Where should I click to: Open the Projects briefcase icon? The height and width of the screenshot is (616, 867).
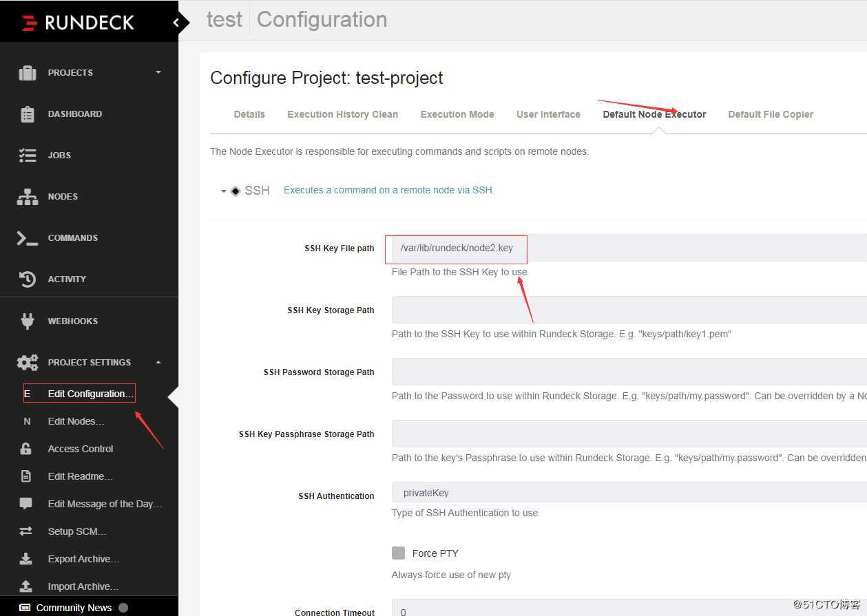27,72
